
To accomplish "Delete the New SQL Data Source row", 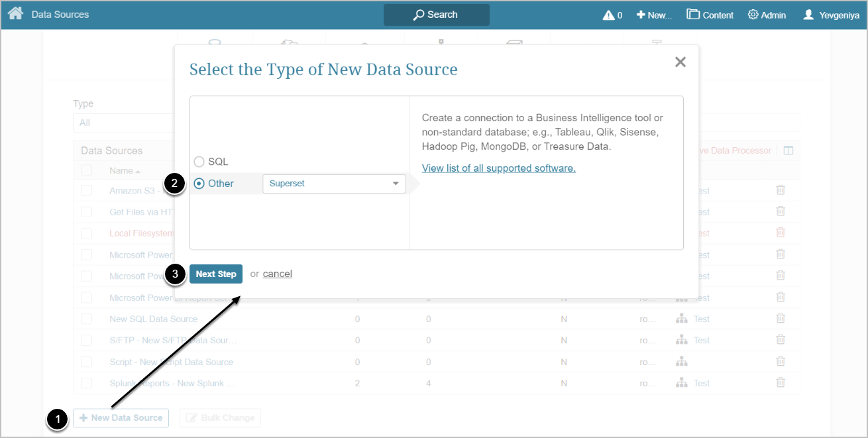I will coord(781,319).
